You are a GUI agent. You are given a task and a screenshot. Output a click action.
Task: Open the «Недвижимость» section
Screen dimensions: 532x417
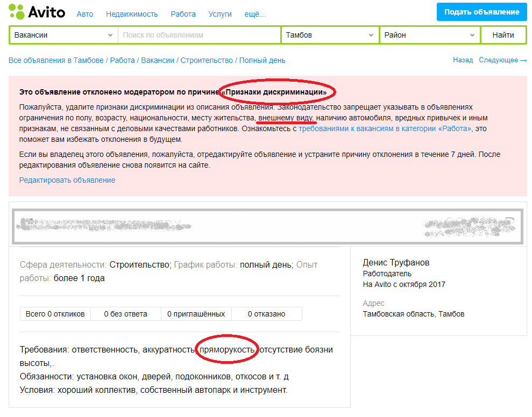tap(131, 14)
